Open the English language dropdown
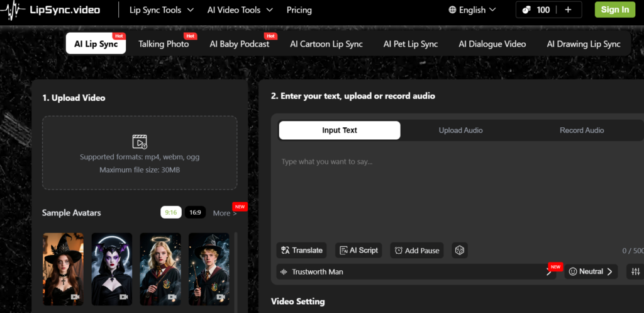Viewport: 644px width, 313px height. point(472,10)
